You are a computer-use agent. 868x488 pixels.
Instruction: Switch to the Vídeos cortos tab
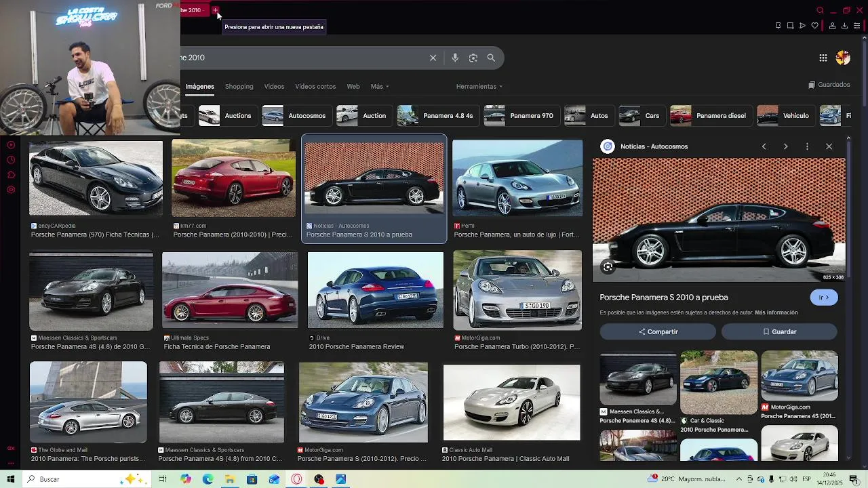[315, 87]
